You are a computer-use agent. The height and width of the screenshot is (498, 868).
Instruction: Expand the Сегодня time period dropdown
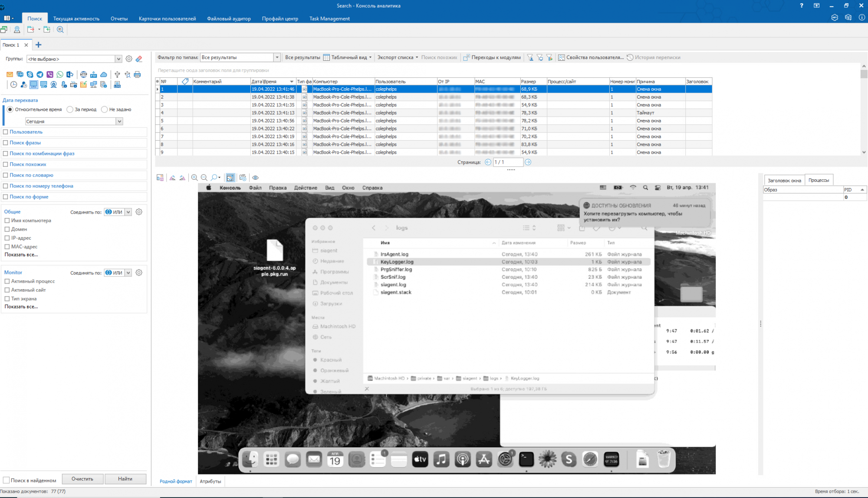119,122
